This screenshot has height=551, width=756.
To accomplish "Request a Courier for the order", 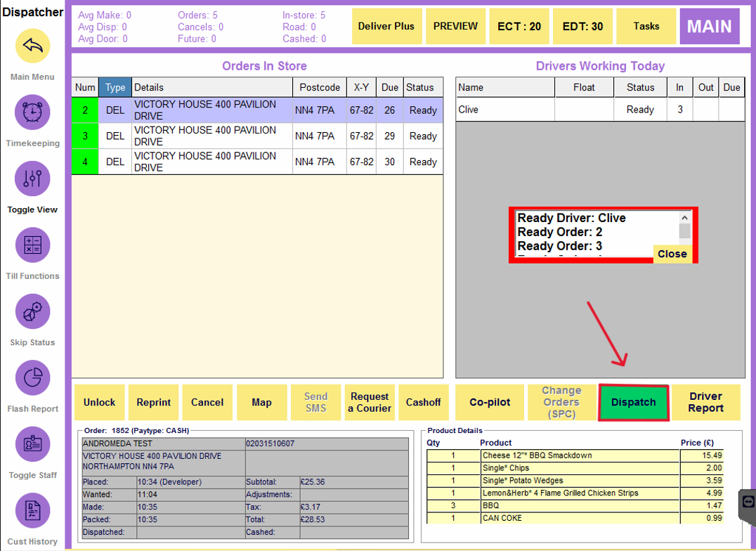I will click(370, 403).
